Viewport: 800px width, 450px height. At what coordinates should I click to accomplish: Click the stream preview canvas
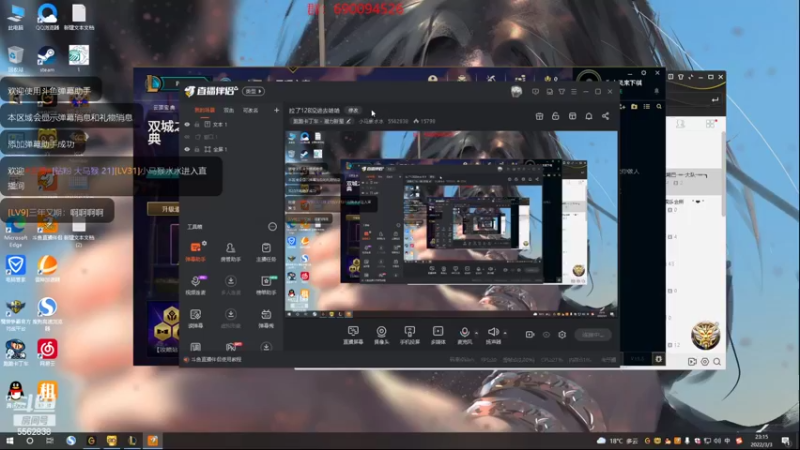point(451,224)
